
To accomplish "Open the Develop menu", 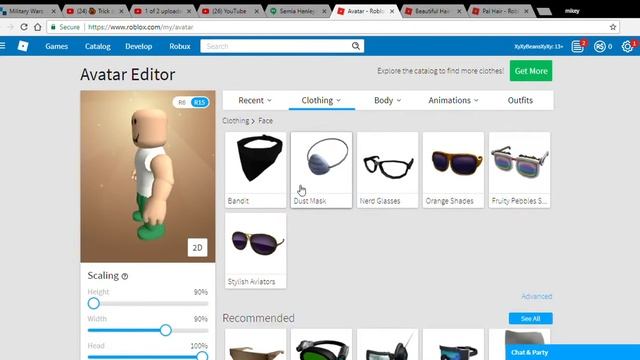I will click(x=139, y=46).
